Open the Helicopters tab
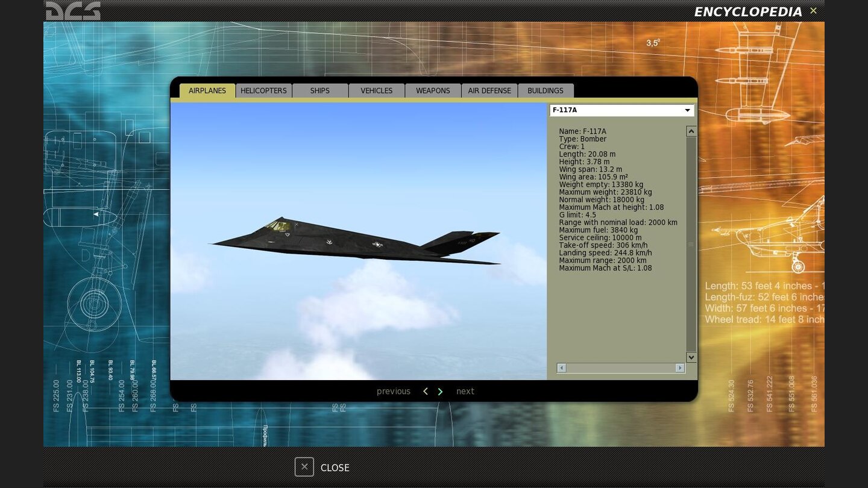This screenshot has height=488, width=868. coord(263,90)
